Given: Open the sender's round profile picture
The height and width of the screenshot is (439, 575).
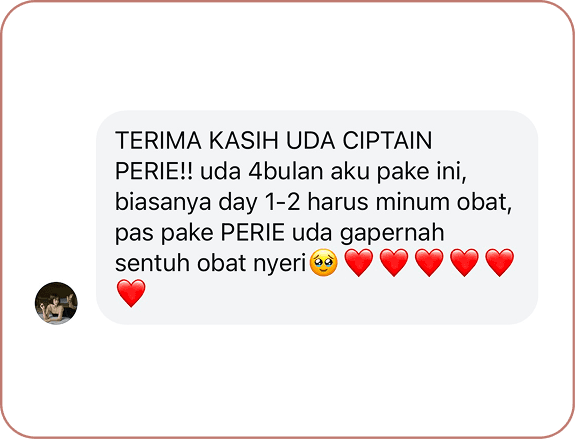Looking at the screenshot, I should (56, 303).
